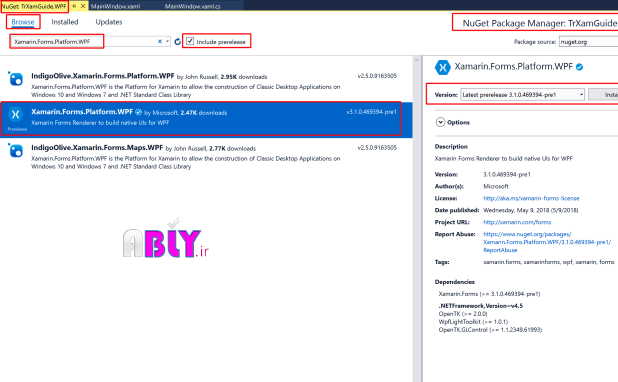Viewport: 618px width, 382px height.
Task: Switch to the Browse tab
Action: [x=23, y=22]
